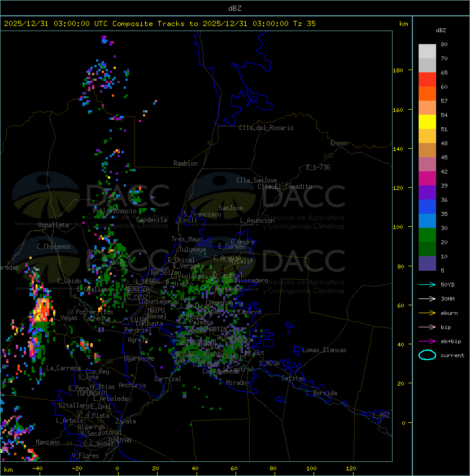
Task: Click the Mirador place label
Action: pyautogui.click(x=238, y=383)
